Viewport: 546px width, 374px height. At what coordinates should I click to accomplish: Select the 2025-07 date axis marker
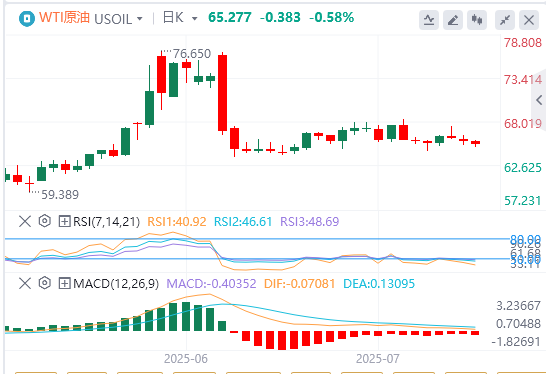coord(378,359)
